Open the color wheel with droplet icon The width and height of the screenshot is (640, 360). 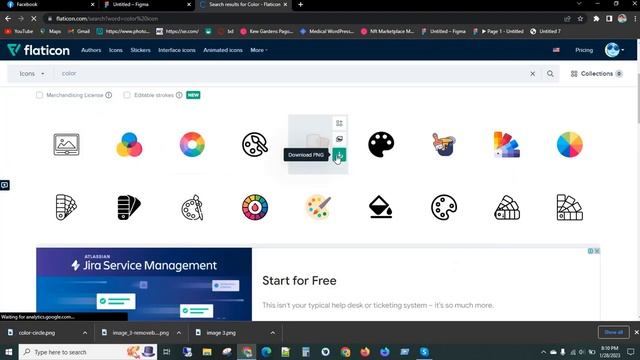tap(255, 207)
